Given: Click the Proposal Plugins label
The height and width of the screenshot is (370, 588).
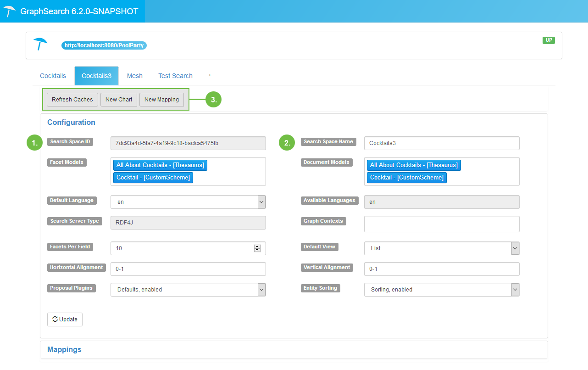Looking at the screenshot, I should tap(72, 288).
